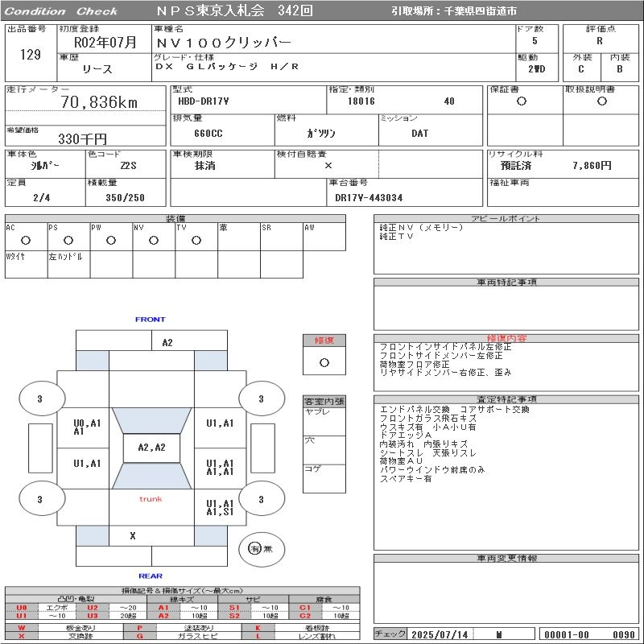
Task: Click note "フロントガラス飛石キズ"
Action: point(428,418)
